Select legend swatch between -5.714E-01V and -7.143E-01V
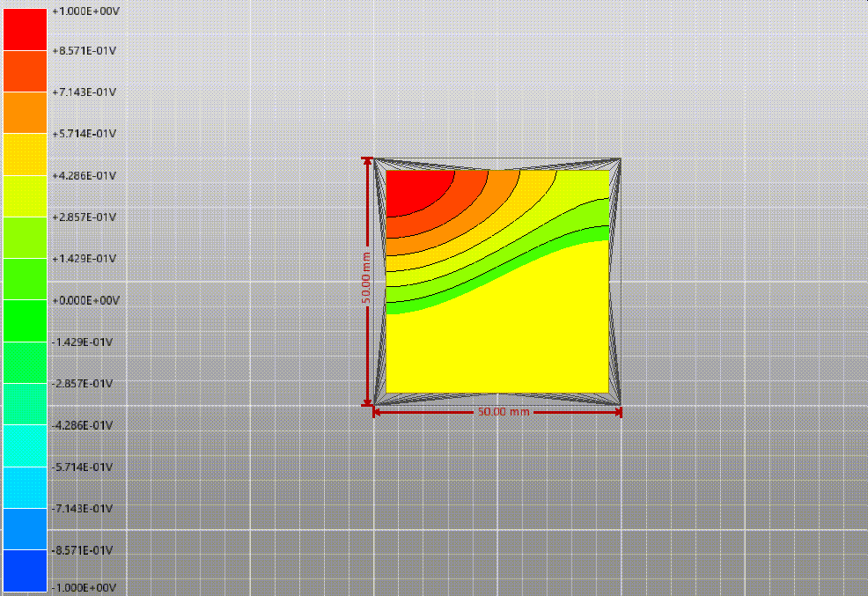Viewport: 868px width, 596px height. point(25,488)
